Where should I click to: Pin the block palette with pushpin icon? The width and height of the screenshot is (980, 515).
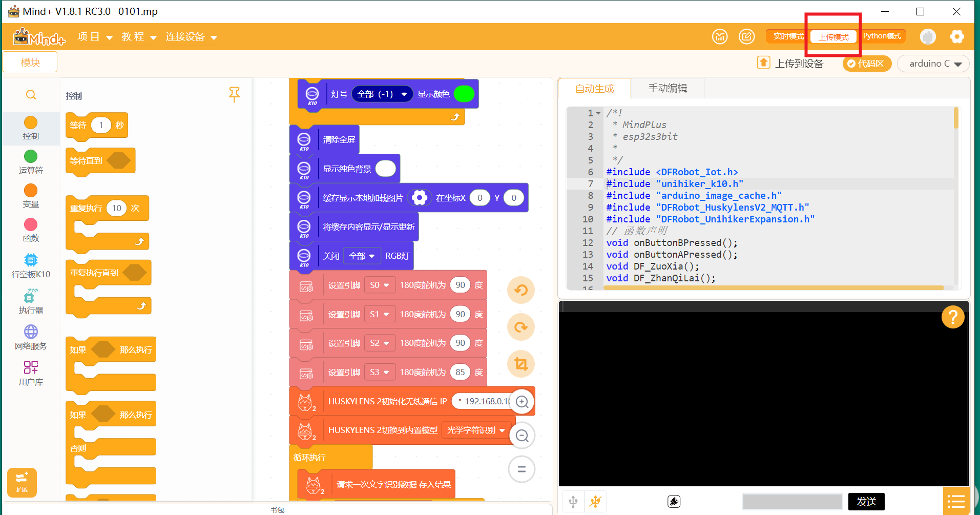(x=234, y=94)
